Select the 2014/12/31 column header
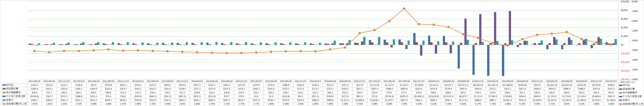 click(x=241, y=81)
